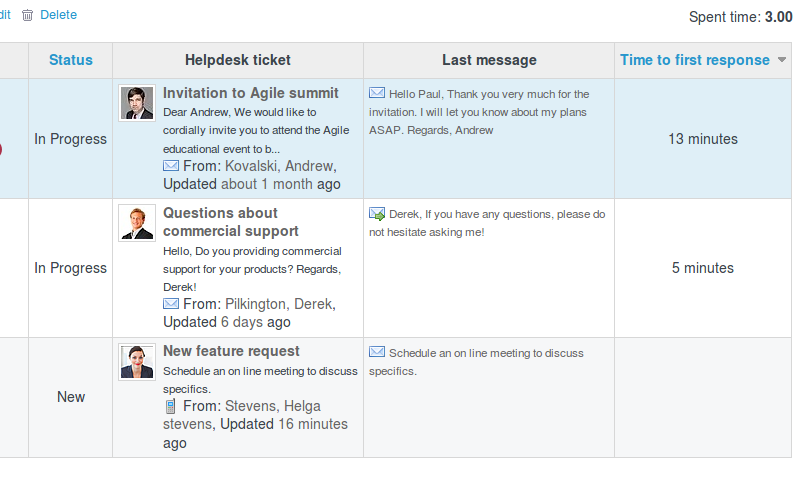The height and width of the screenshot is (500, 800).
Task: Click Helga Stevens' avatar photo
Action: pyautogui.click(x=137, y=362)
